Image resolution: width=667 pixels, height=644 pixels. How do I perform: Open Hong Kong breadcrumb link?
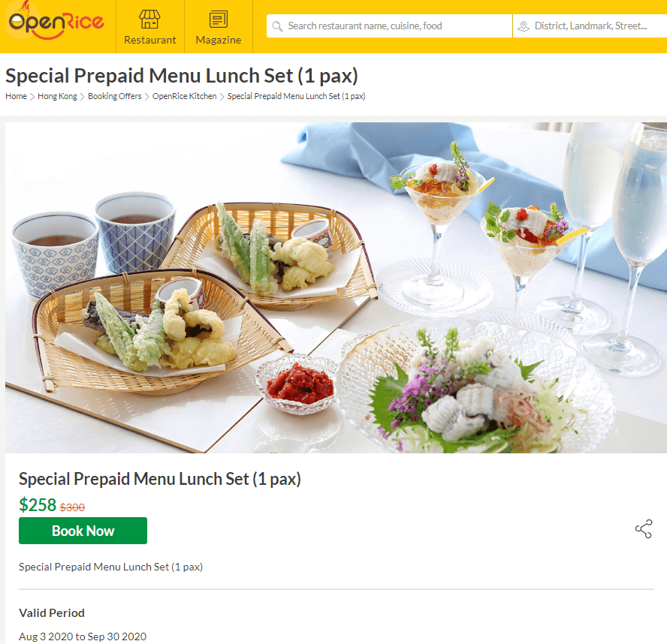click(x=57, y=96)
